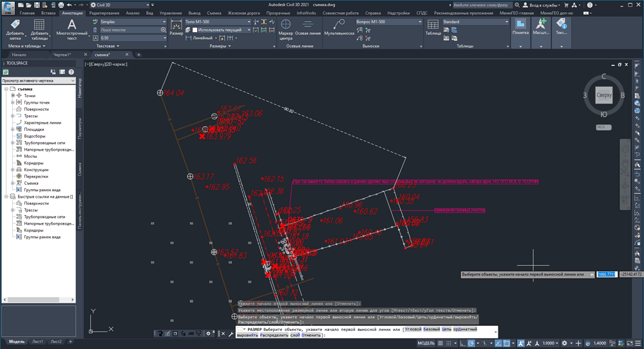Expand the Точки tree node
Viewport: 644px width, 349px height.
[13, 96]
